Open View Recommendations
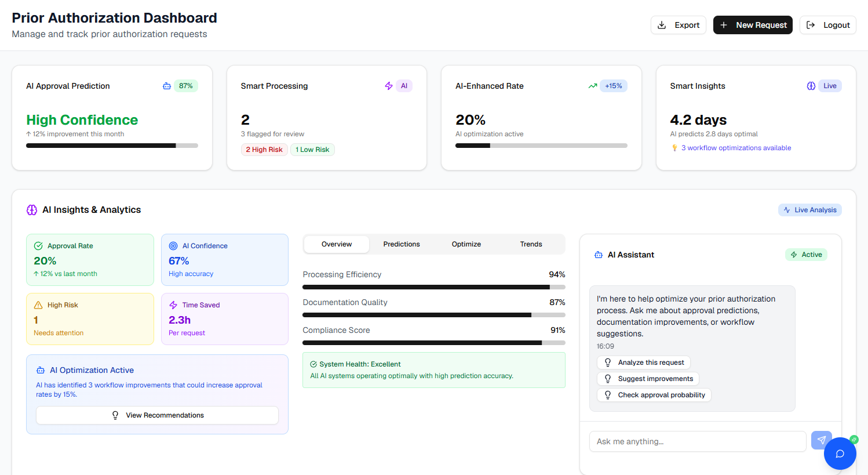The height and width of the screenshot is (475, 868). point(157,415)
